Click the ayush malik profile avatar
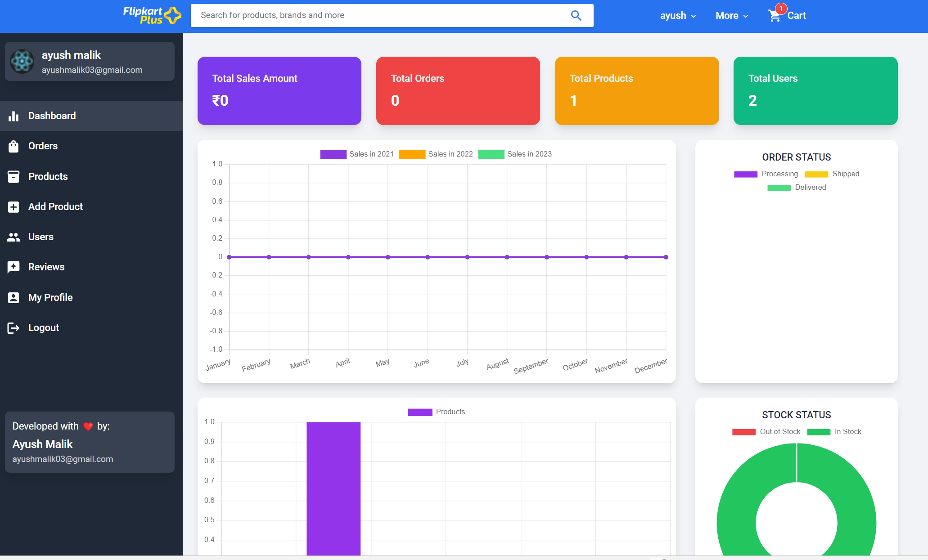928x560 pixels. click(22, 62)
